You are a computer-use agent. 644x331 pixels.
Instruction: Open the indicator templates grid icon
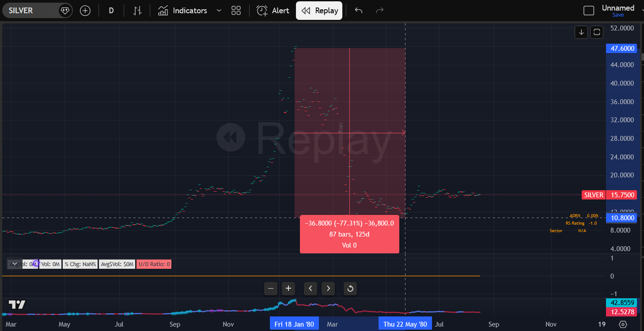236,11
